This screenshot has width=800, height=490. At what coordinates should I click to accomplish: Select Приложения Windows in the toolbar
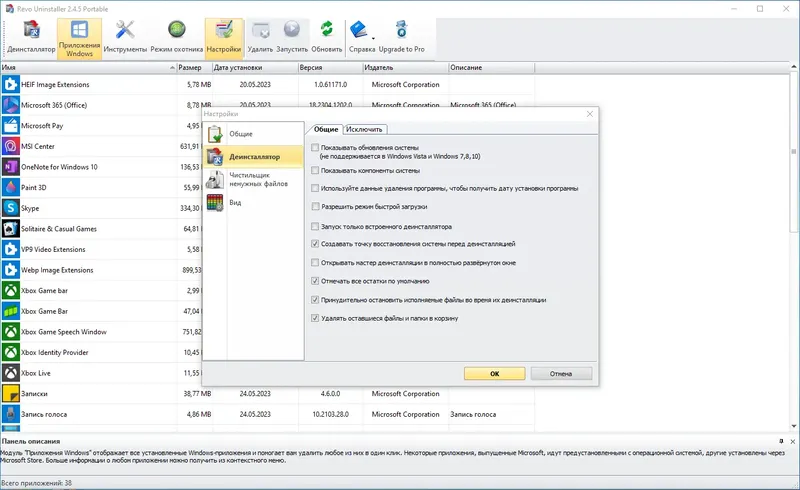(80, 38)
